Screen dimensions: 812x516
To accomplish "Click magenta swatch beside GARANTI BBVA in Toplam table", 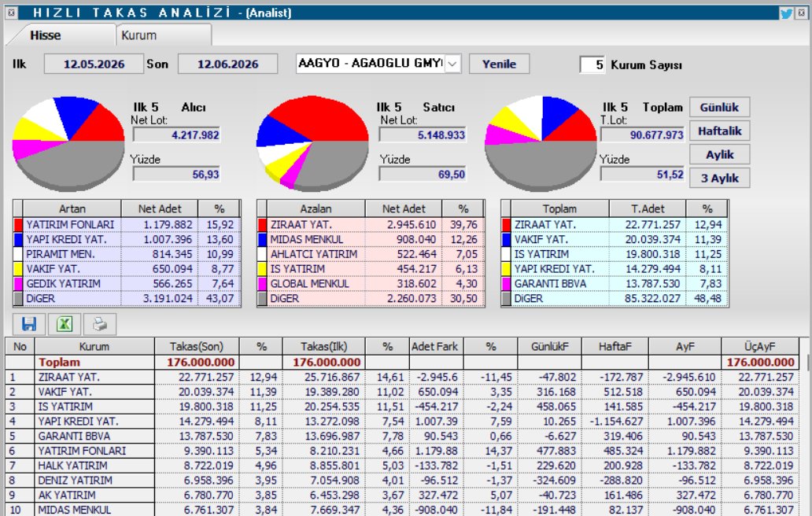I will click(x=506, y=284).
